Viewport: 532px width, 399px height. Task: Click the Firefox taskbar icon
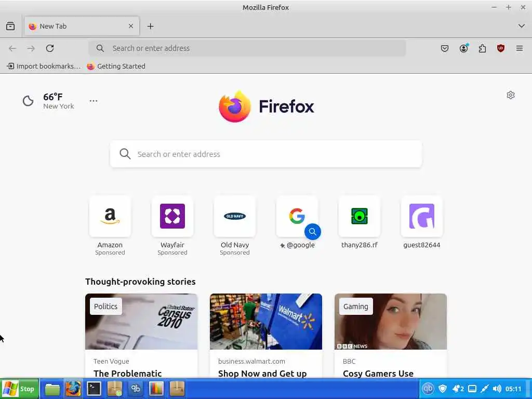(x=73, y=389)
